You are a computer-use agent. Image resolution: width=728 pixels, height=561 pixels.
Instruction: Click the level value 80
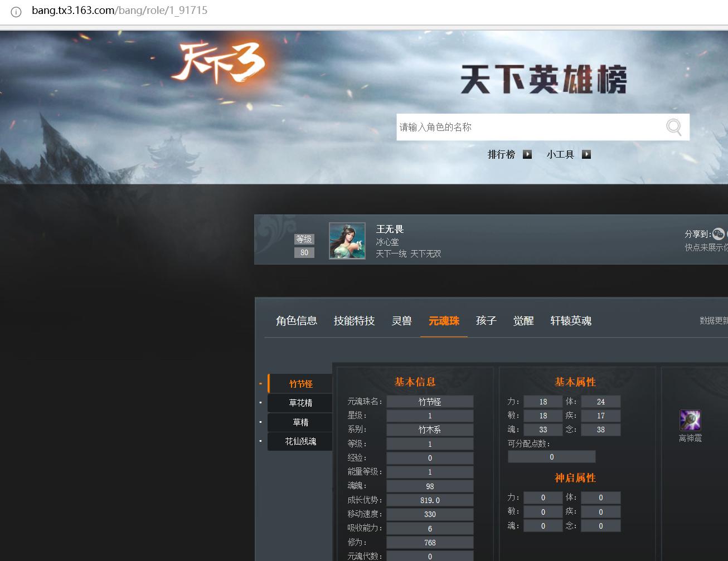(x=304, y=252)
